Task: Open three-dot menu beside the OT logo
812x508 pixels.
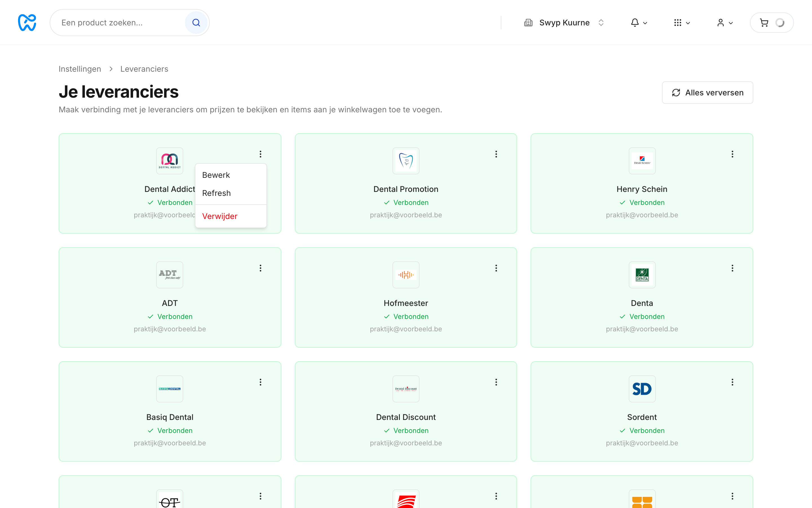Action: [x=261, y=496]
